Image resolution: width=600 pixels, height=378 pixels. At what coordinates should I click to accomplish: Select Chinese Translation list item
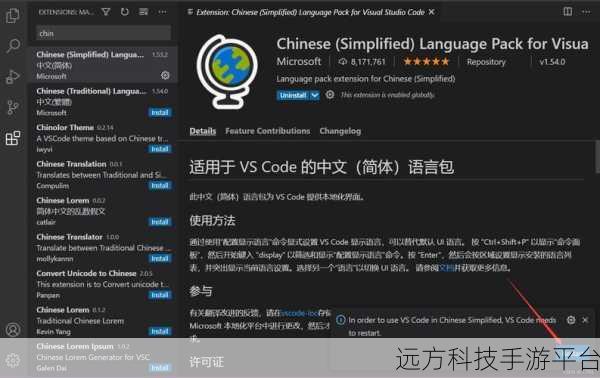103,174
